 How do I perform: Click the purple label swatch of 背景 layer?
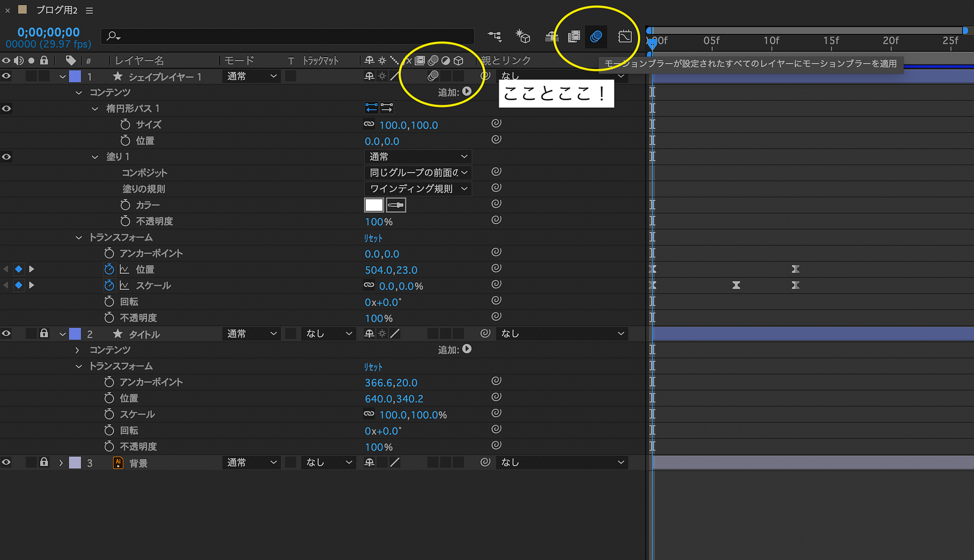(75, 463)
